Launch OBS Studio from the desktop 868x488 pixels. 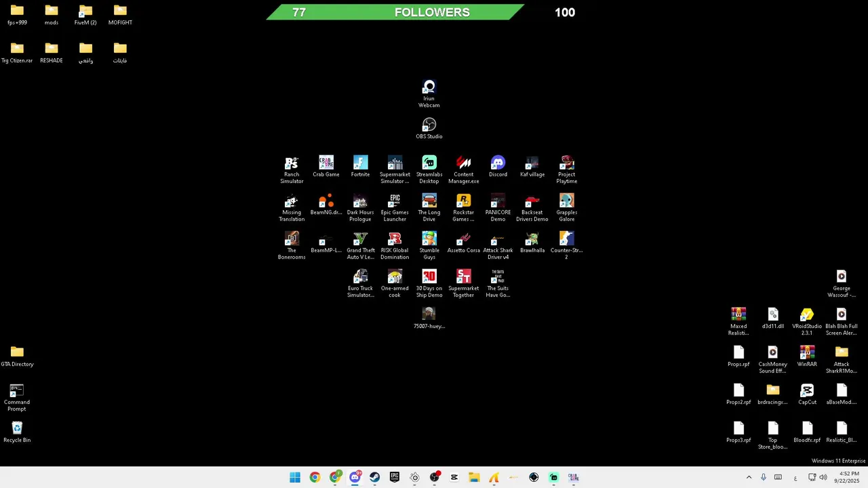pyautogui.click(x=429, y=128)
